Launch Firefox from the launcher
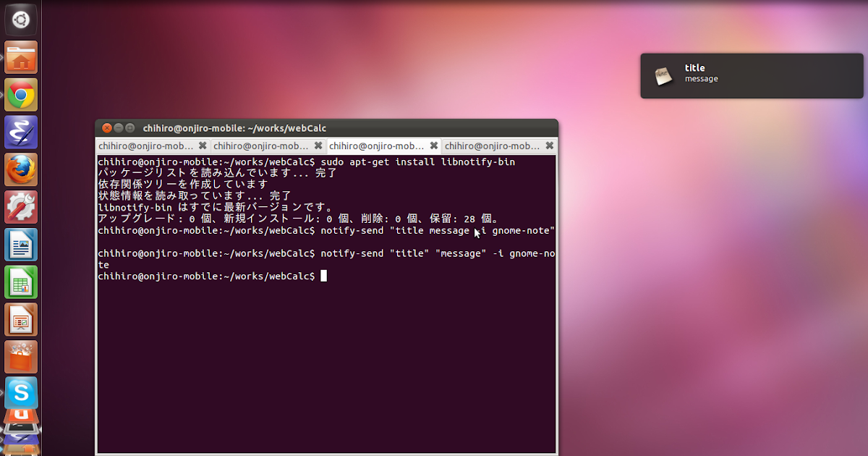868x456 pixels. [20, 170]
